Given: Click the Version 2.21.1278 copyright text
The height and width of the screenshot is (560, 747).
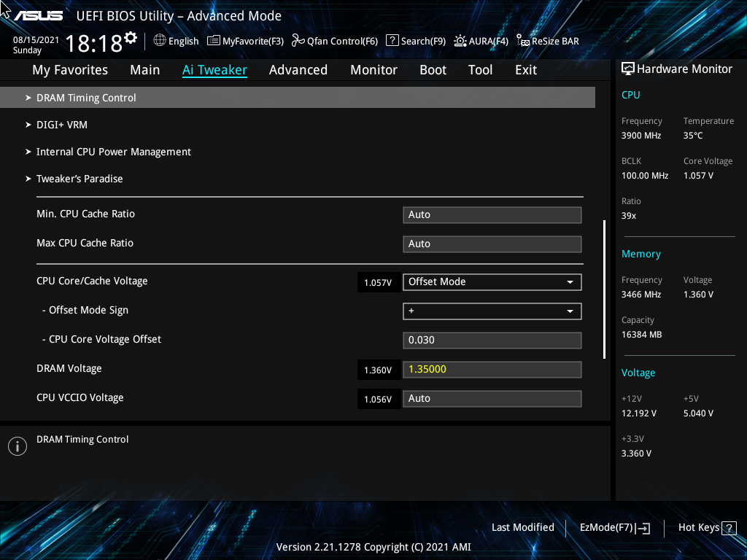Looking at the screenshot, I should 373,547.
